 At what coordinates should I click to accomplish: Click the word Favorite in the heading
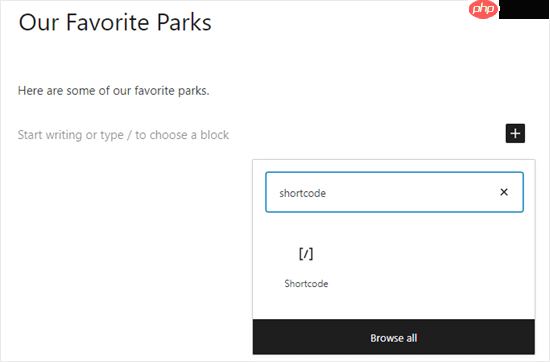108,22
